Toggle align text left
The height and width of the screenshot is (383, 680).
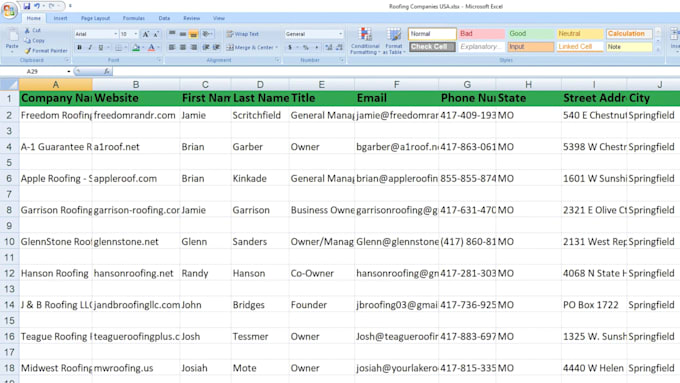pyautogui.click(x=172, y=47)
